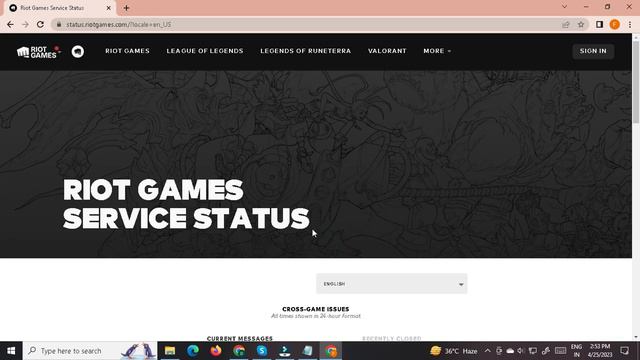Open File Explorer from taskbar

click(170, 351)
